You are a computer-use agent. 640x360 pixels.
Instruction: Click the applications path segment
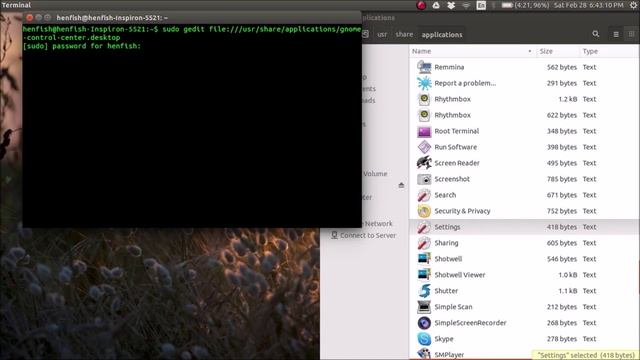tap(442, 35)
